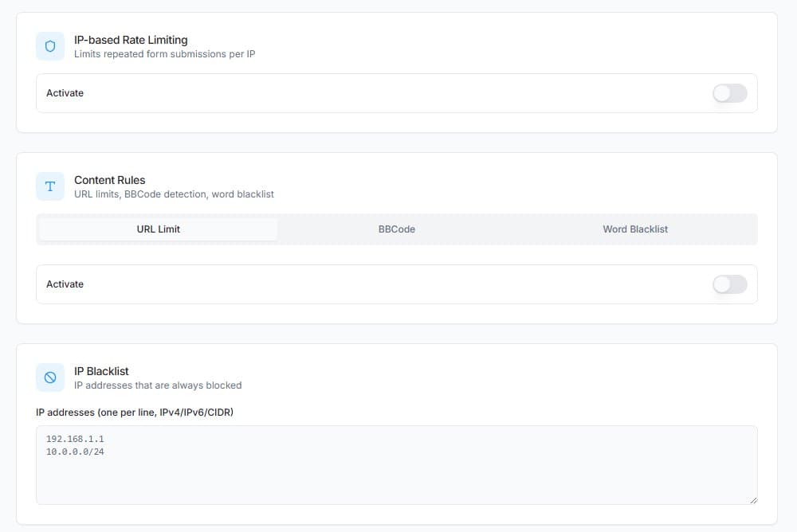Screen dimensions: 797x532
Task: Click the IP-based Rate Limiting heading
Action: (131, 40)
